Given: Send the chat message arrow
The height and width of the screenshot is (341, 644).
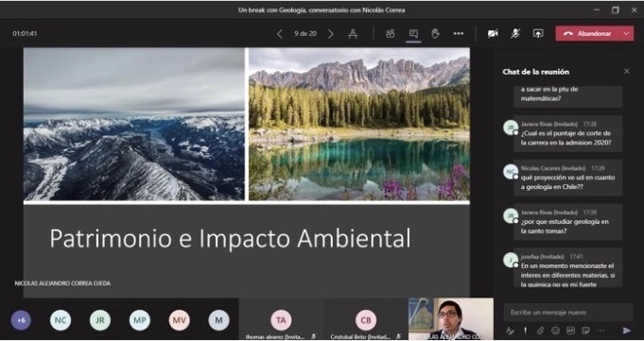Looking at the screenshot, I should (627, 331).
